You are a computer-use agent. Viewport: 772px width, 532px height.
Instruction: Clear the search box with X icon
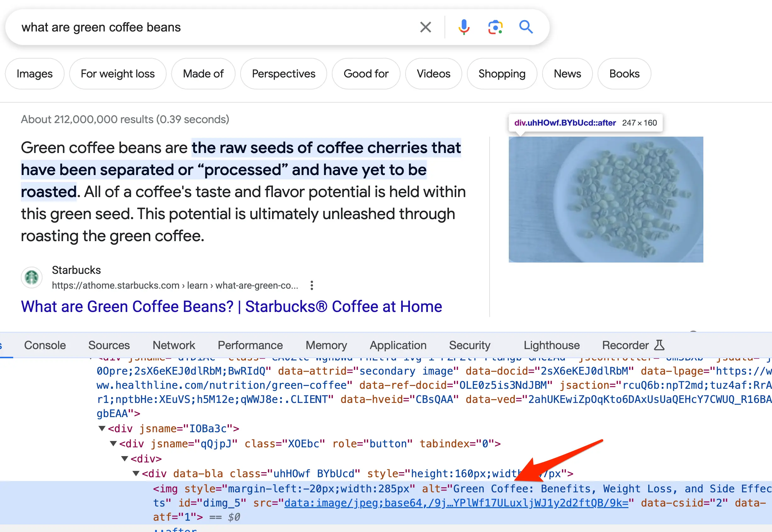(x=425, y=27)
